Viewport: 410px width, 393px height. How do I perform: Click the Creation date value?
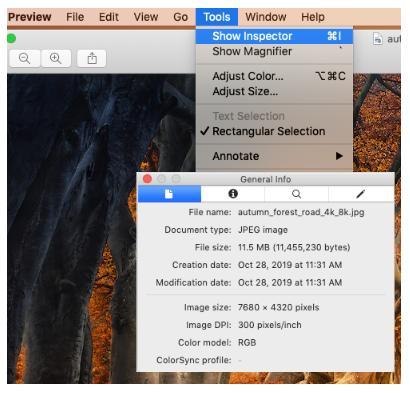[x=290, y=265]
